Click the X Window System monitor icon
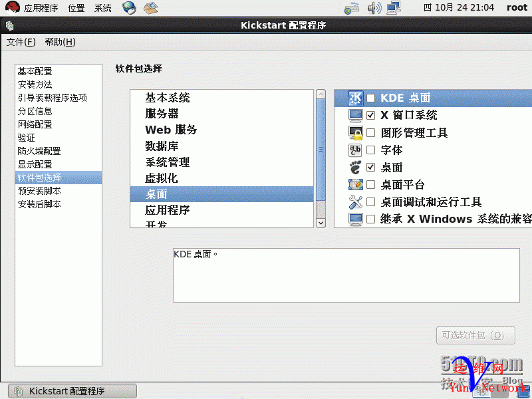 tap(355, 115)
